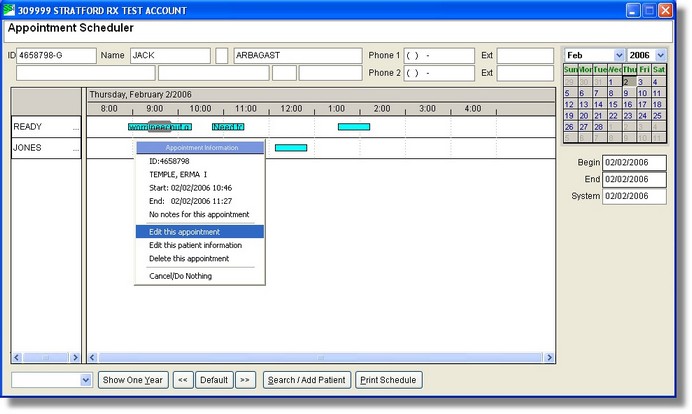Viewport: 692px width, 414px height.
Task: Select day 22 in the calendar
Action: point(613,116)
